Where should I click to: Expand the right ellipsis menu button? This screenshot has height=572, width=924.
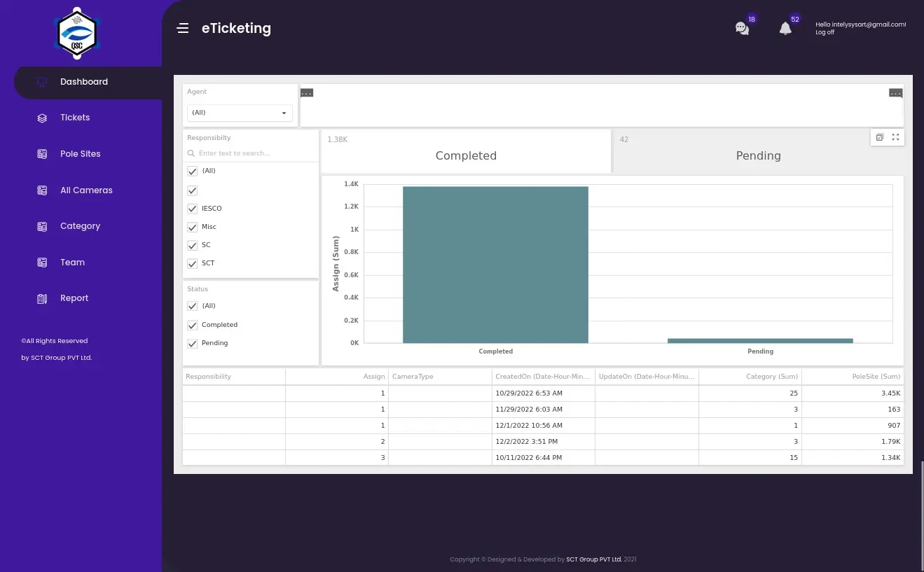(x=895, y=92)
